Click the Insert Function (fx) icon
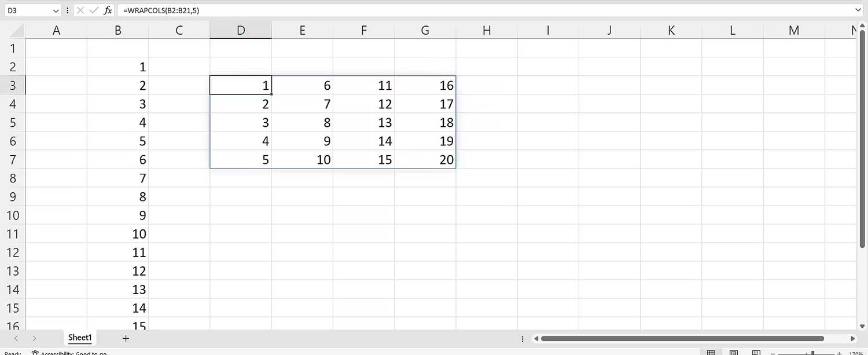Image resolution: width=868 pixels, height=355 pixels. coord(108,10)
